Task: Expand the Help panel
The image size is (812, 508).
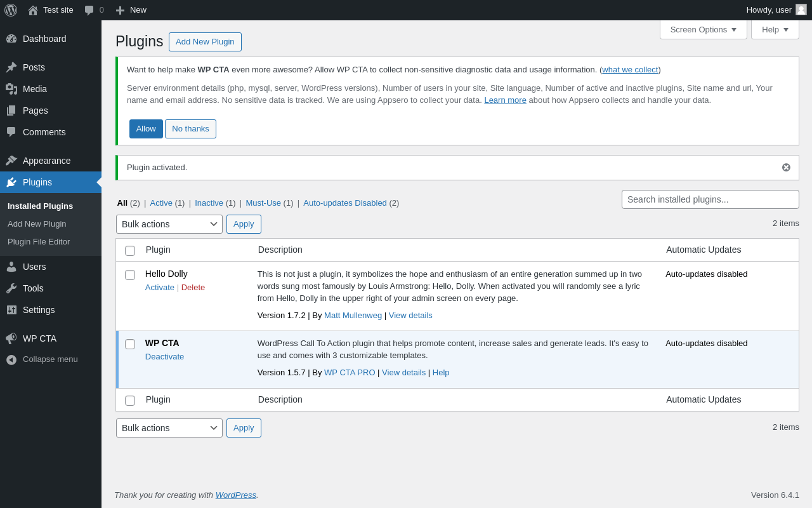Action: point(775,30)
